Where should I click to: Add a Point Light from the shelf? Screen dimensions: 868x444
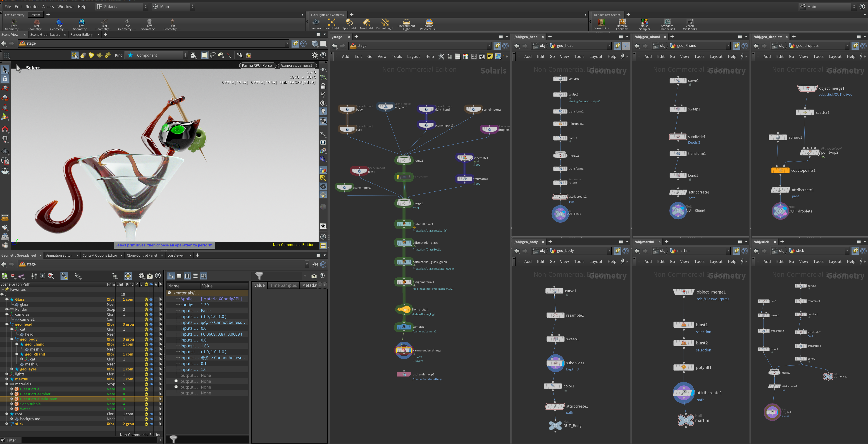pyautogui.click(x=331, y=24)
